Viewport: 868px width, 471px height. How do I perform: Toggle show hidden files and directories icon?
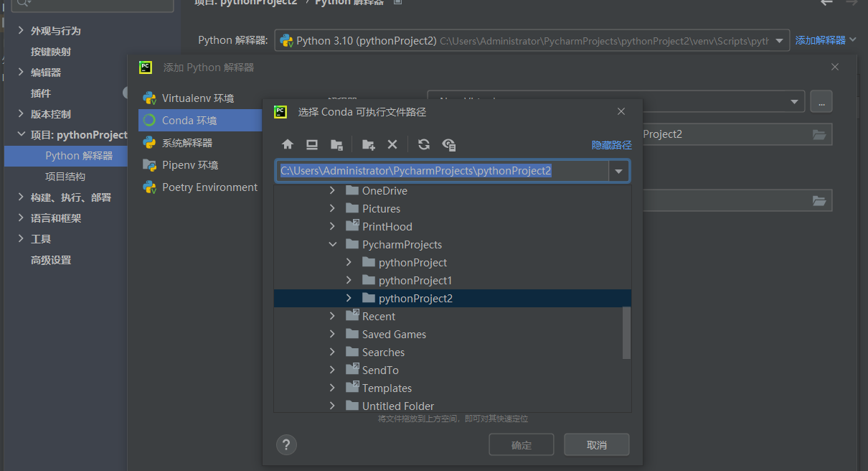coord(449,144)
